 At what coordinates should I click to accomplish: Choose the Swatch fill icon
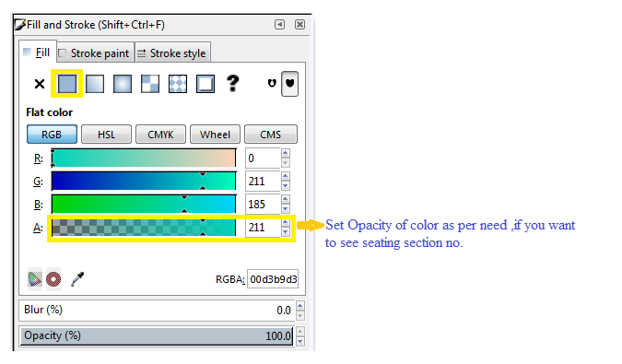point(178,84)
